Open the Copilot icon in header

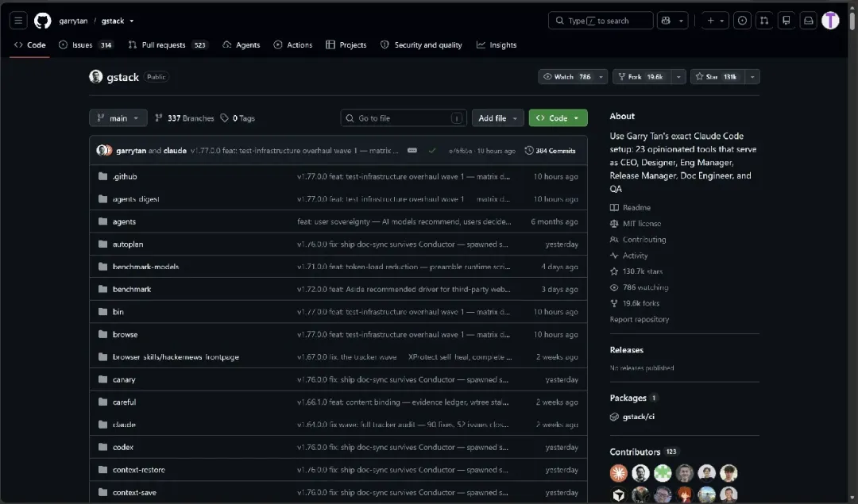[666, 21]
